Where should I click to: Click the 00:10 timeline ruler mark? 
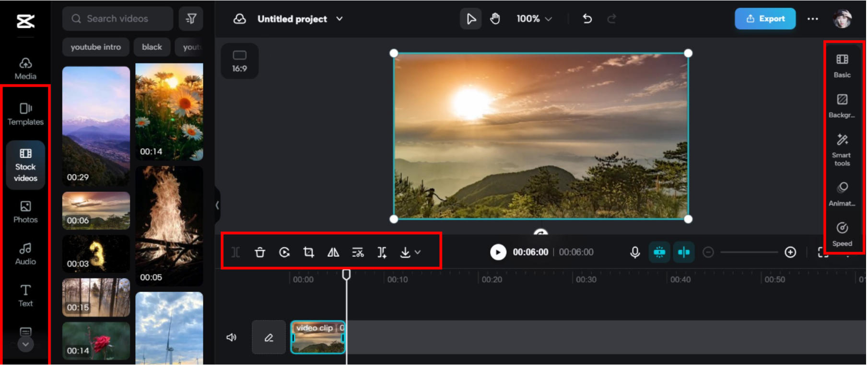click(x=398, y=279)
